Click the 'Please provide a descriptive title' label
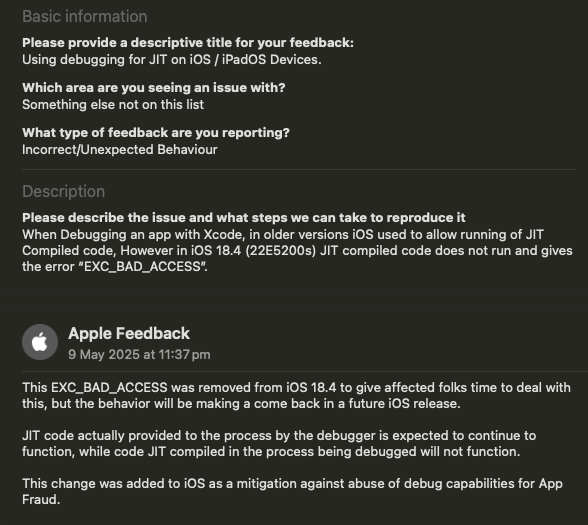Viewport: 588px width, 525px height. click(188, 43)
